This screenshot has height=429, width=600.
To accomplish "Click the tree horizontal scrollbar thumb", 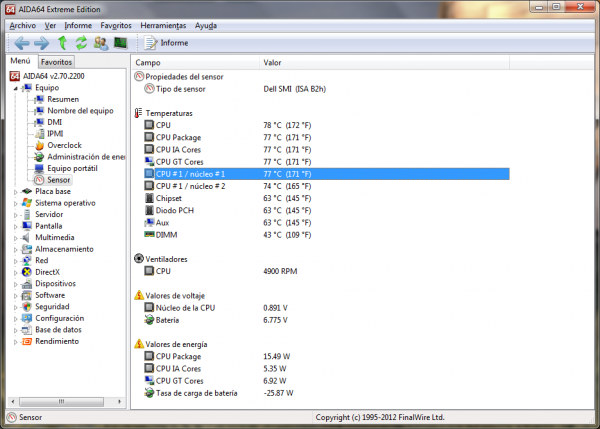I will 62,401.
